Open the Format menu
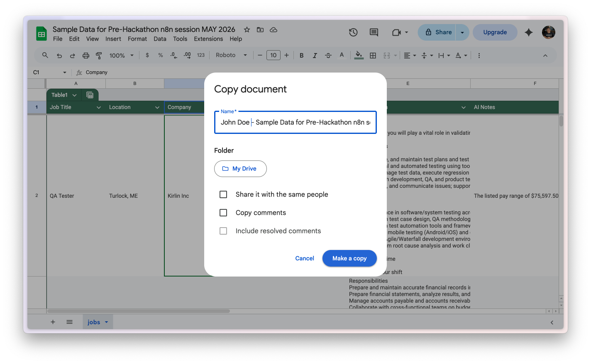The image size is (591, 364). point(137,39)
